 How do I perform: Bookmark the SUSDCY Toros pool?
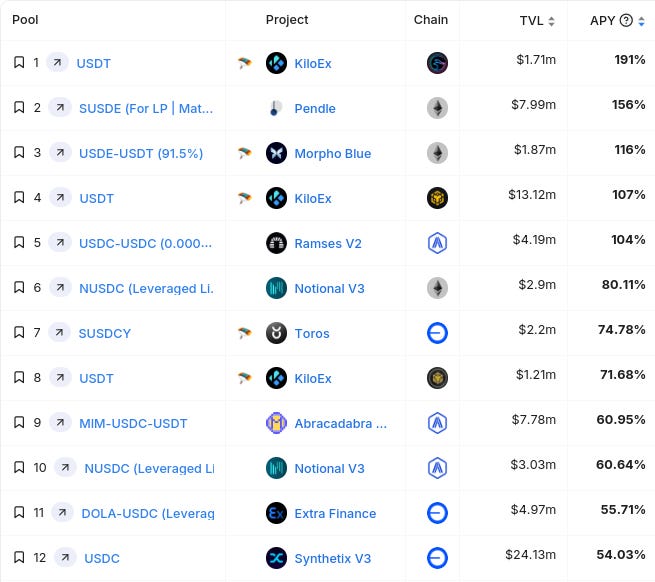tap(19, 333)
